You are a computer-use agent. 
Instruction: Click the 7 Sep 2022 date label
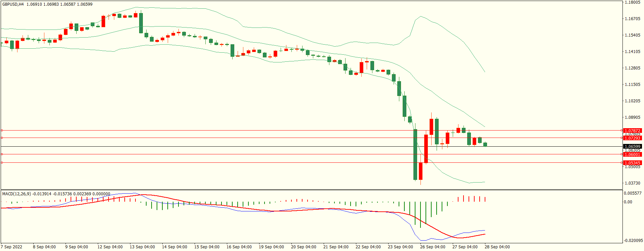point(12,247)
